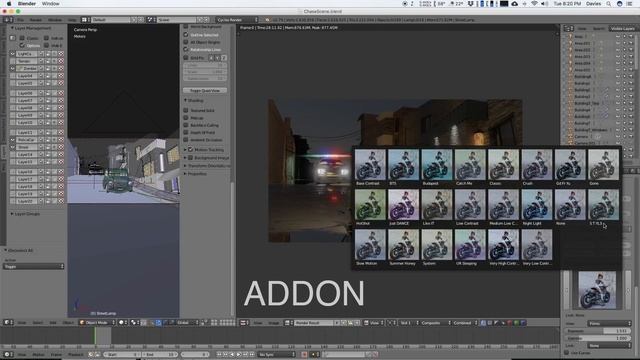The width and height of the screenshot is (640, 360).
Task: Expand the Properties panel in 3D view
Action: tap(185, 174)
